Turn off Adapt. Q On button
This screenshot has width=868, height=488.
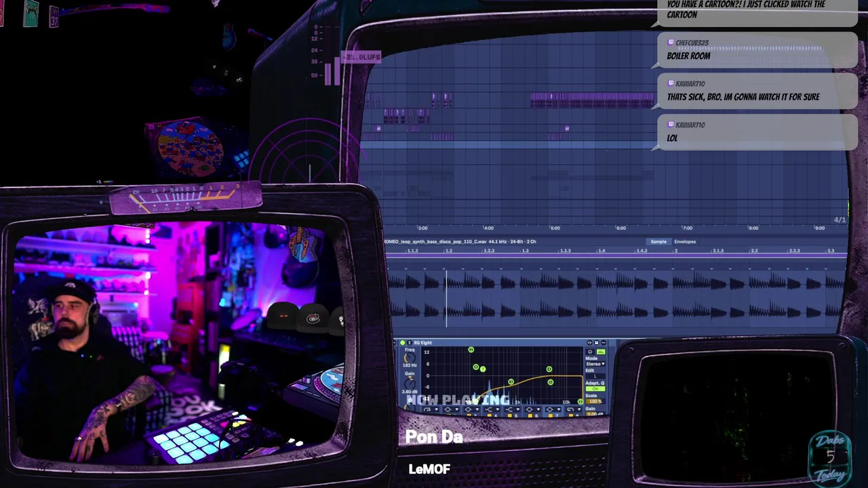tap(595, 388)
